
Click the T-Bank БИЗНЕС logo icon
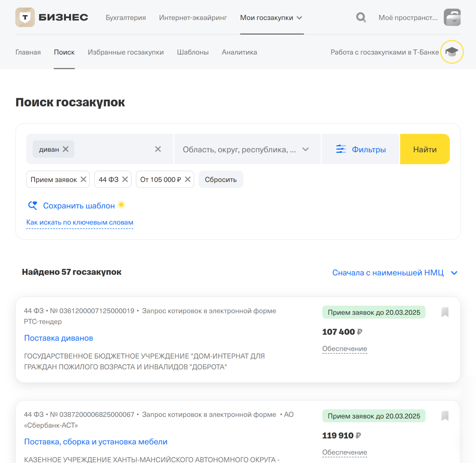pos(25,17)
